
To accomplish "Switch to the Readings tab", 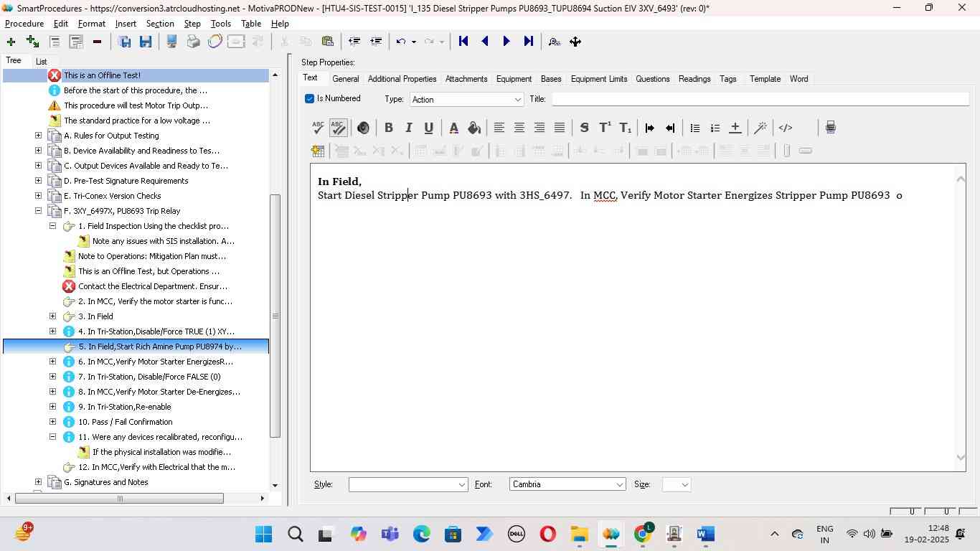I will (x=694, y=79).
